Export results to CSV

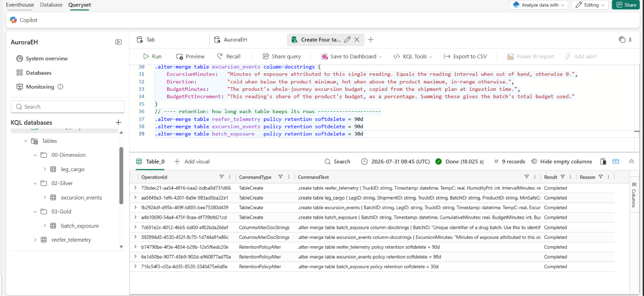point(465,56)
